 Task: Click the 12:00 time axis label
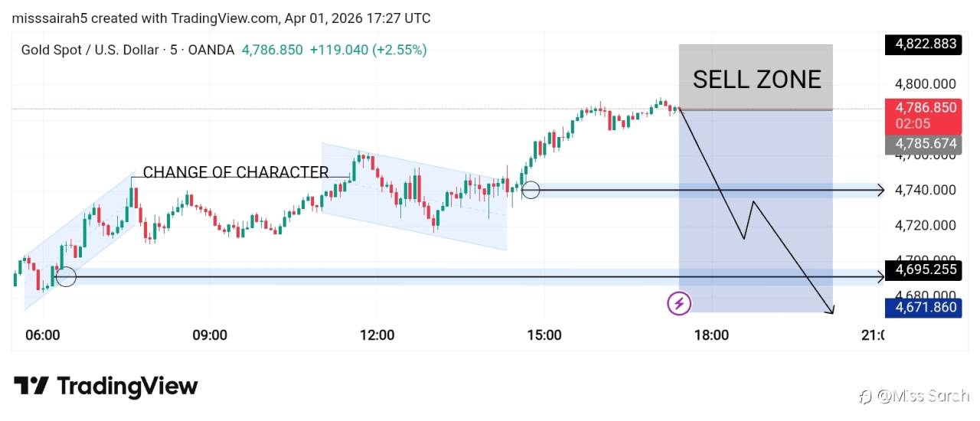pos(377,335)
